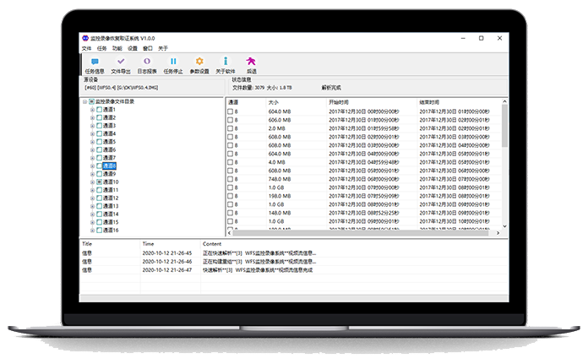Click the 开始时间 column header
Viewport: 588px width, 364px height.
[x=338, y=101]
